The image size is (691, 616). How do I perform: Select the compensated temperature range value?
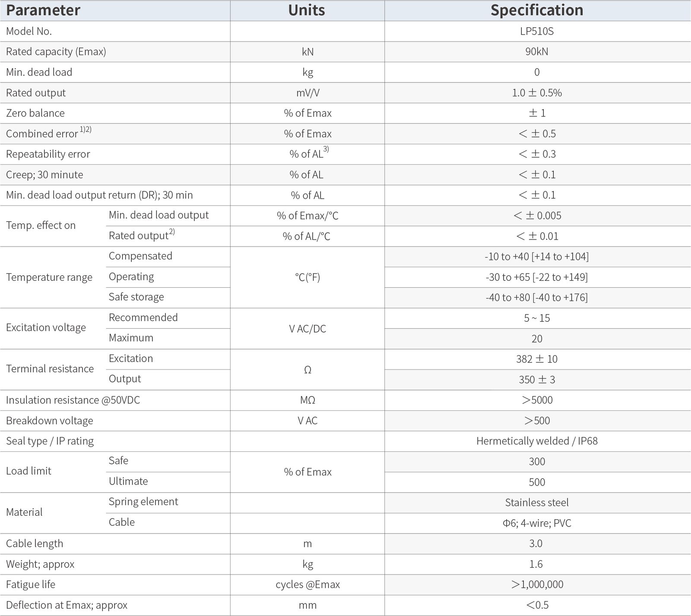[537, 257]
